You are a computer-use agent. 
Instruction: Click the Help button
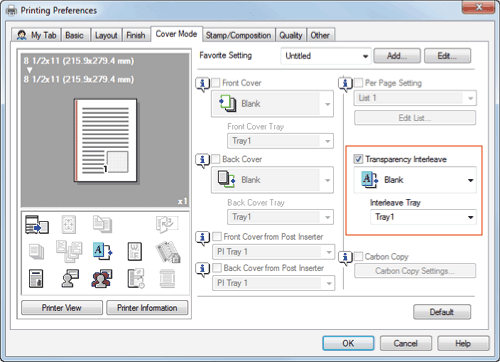463,343
